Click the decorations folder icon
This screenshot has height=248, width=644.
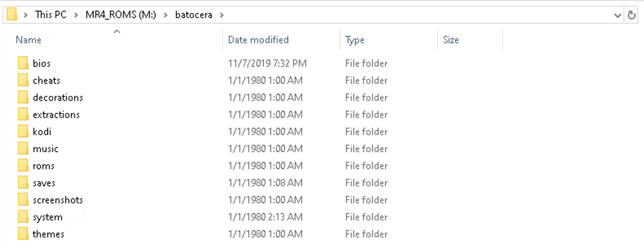pos(23,97)
